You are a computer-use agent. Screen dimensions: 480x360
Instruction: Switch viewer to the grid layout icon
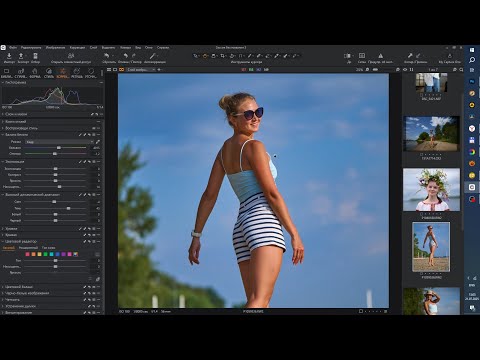coord(109,70)
